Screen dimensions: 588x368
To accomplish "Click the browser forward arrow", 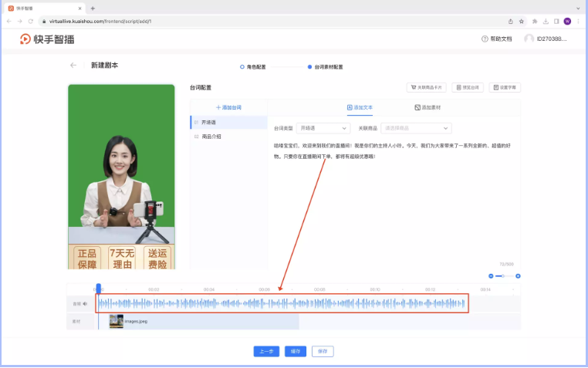I will (20, 22).
